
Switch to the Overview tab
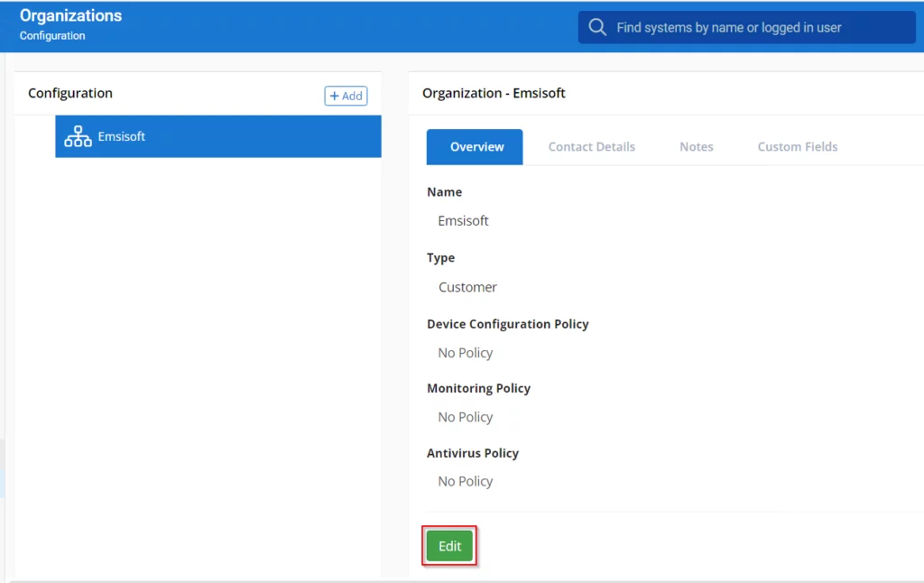coord(476,147)
